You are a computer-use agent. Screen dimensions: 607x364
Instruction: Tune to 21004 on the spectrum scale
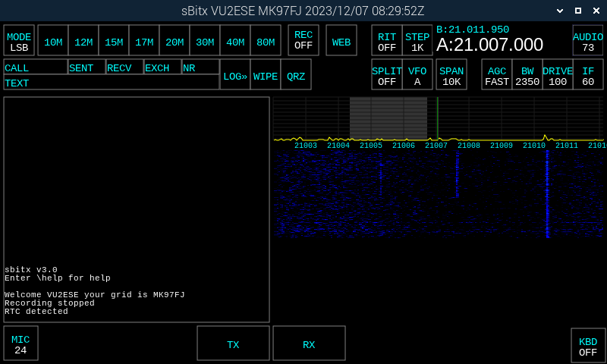(338, 146)
